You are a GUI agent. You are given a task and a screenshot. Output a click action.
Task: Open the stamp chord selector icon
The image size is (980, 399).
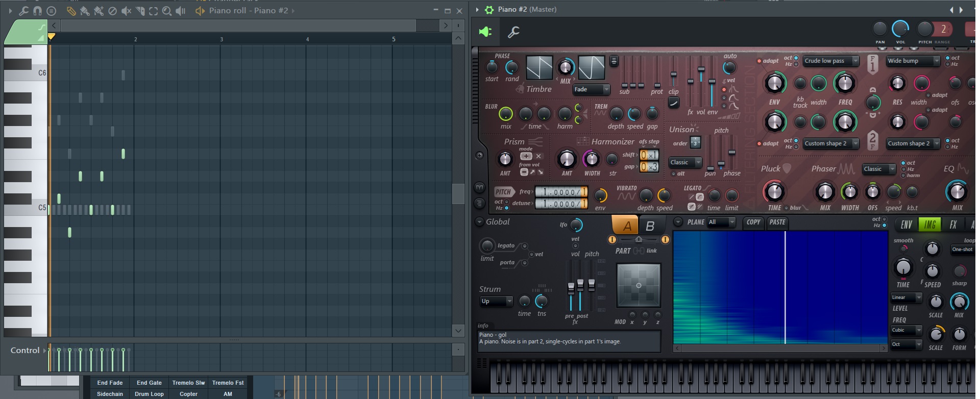[x=51, y=11]
